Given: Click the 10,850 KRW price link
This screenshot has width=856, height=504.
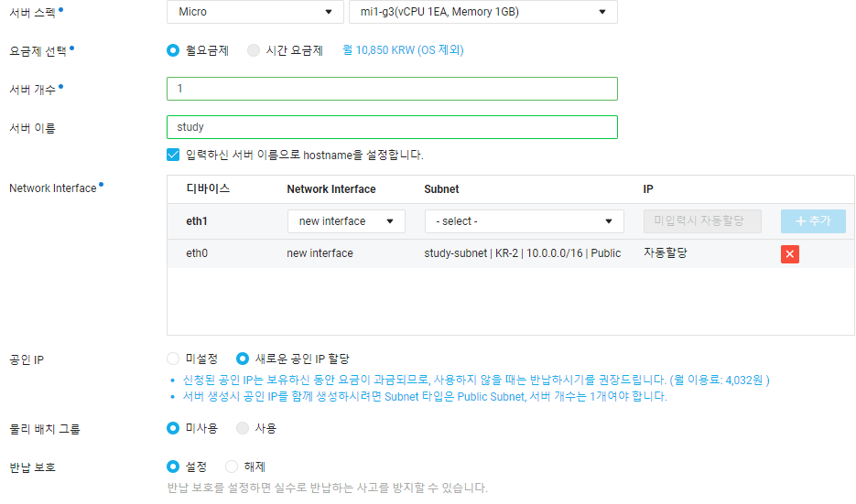Looking at the screenshot, I should click(x=409, y=50).
